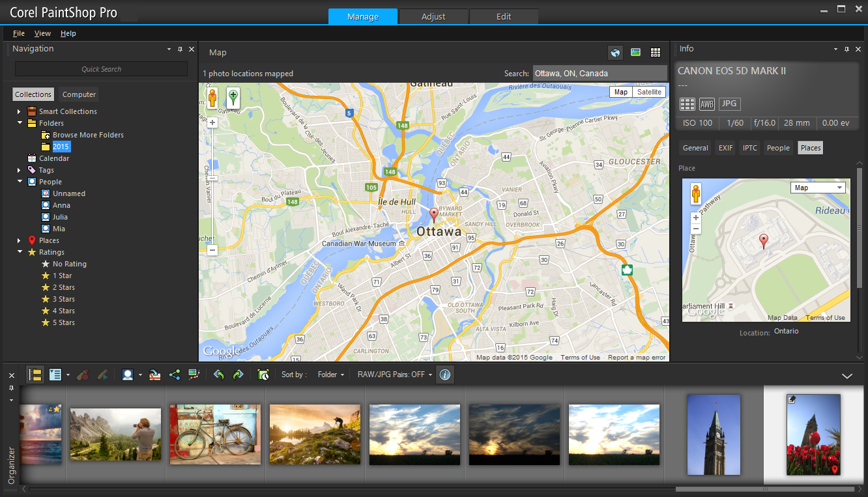Toggle Show/Hide Navigation icon in Organizer toolbar
This screenshot has width=868, height=497.
(x=35, y=375)
